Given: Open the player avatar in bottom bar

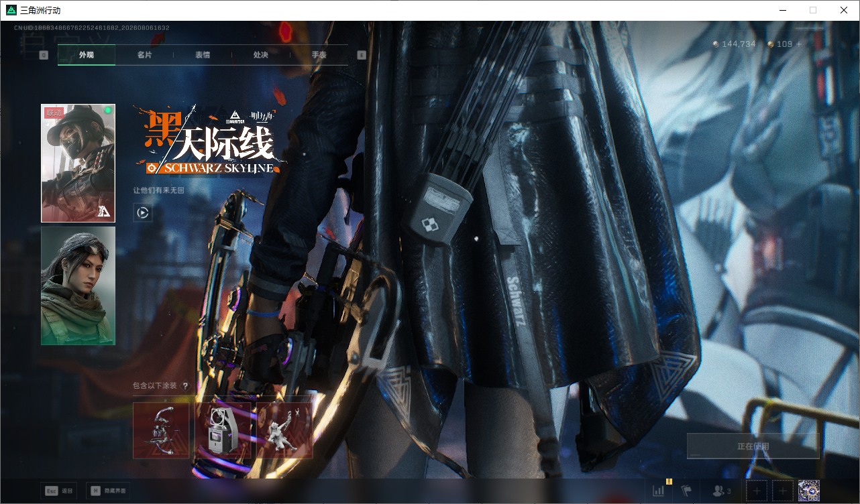Looking at the screenshot, I should (x=809, y=491).
